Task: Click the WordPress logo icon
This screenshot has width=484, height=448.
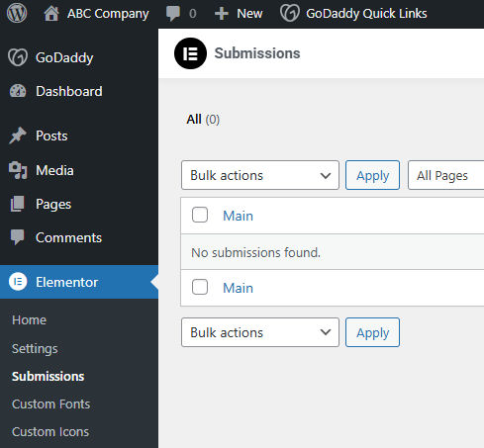Action: click(x=17, y=14)
